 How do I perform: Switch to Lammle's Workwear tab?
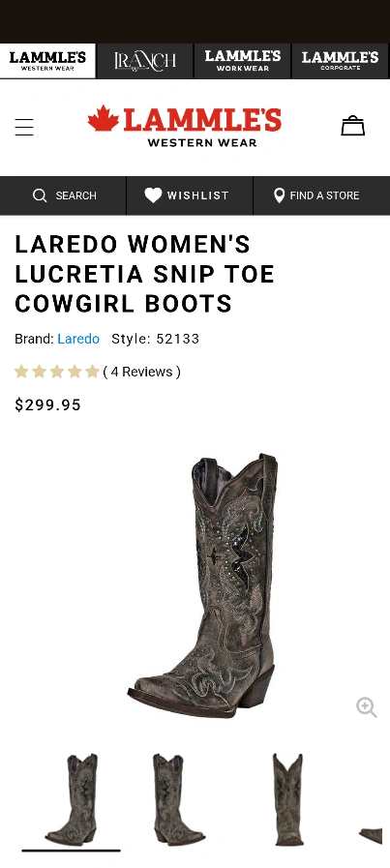click(x=243, y=61)
